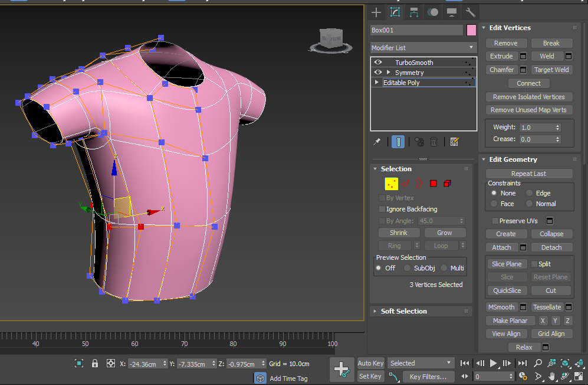
Task: Click the Box001 object color swatch
Action: tap(471, 30)
